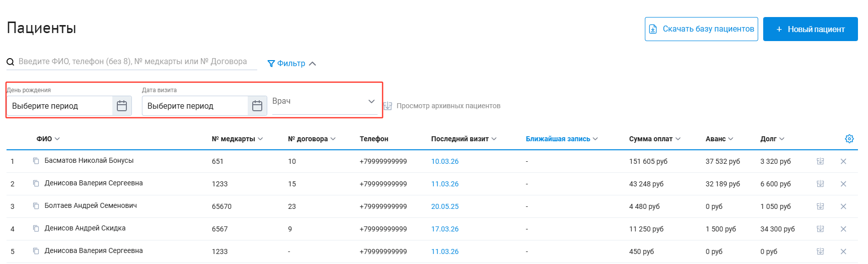Sort by № медкарты column
868x264 pixels.
point(237,139)
